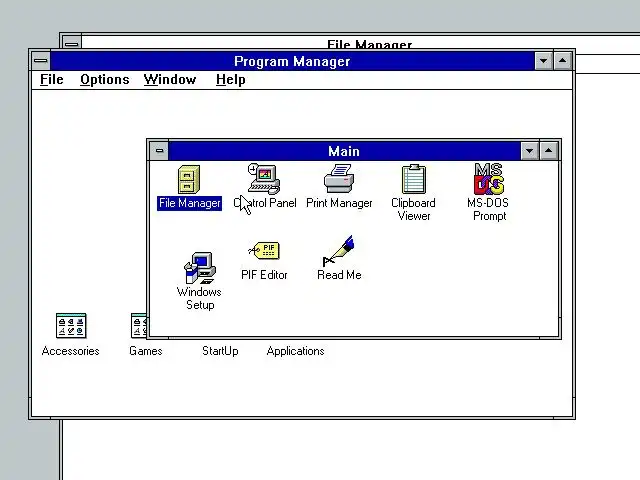The width and height of the screenshot is (640, 480).
Task: Maximize the Program Manager window
Action: click(563, 61)
